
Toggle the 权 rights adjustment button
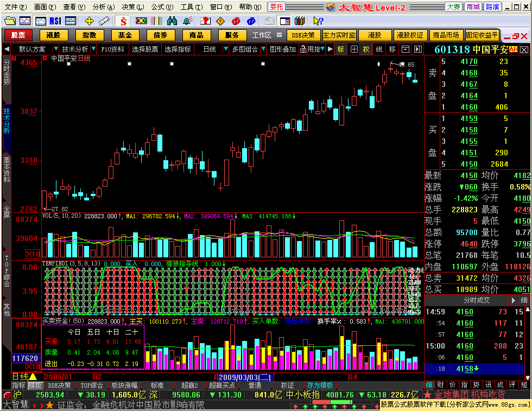pos(366,49)
